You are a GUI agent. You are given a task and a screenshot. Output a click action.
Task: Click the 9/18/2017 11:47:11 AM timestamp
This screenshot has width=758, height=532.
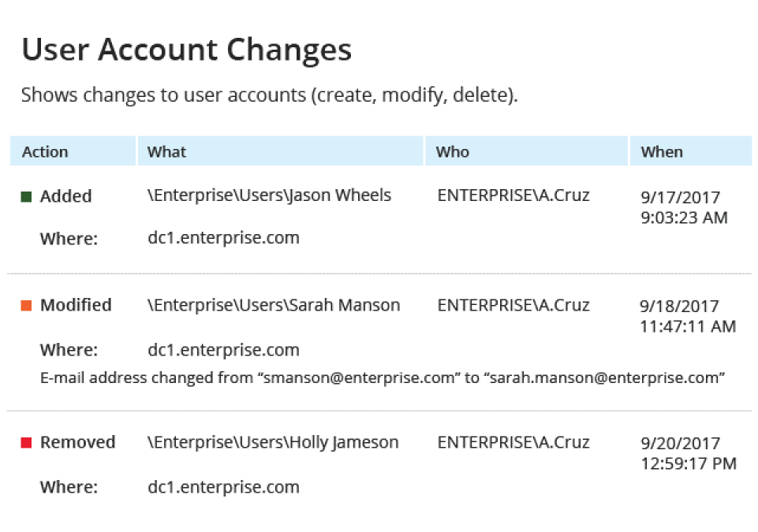tap(688, 316)
